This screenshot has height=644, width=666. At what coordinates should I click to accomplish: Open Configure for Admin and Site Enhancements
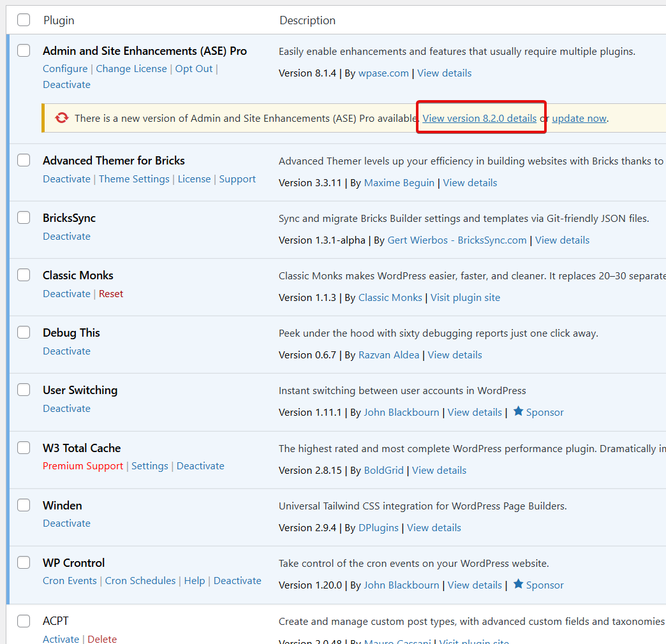[x=65, y=69]
